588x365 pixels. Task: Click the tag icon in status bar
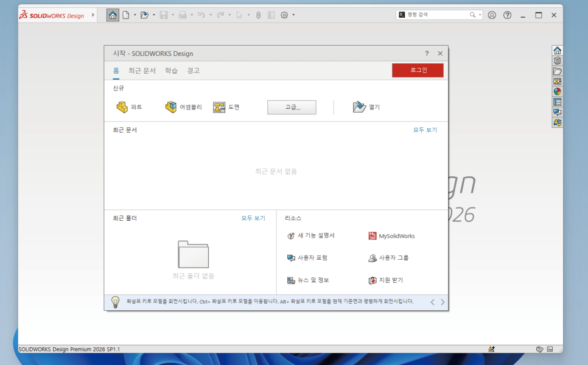click(x=540, y=349)
